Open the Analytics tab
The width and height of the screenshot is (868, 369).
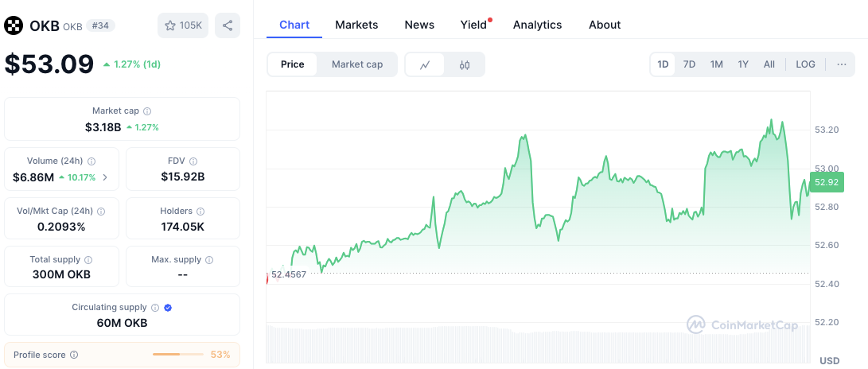tap(537, 25)
